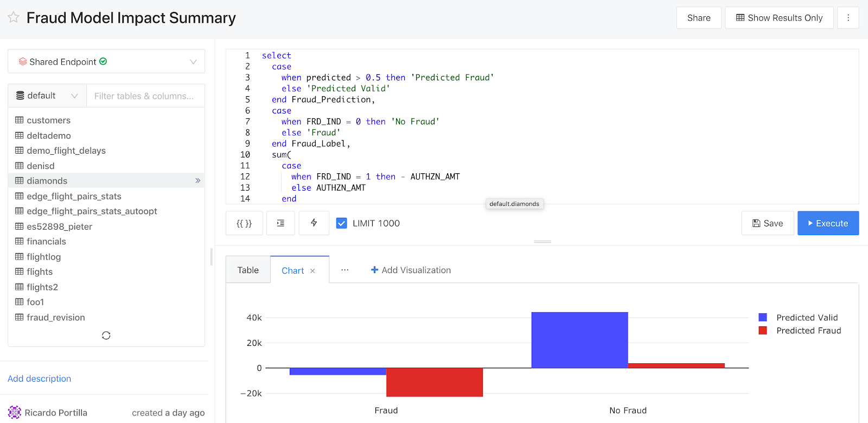Toggle Predicted Fraud series in legend
Image resolution: width=868 pixels, height=423 pixels.
pos(808,331)
